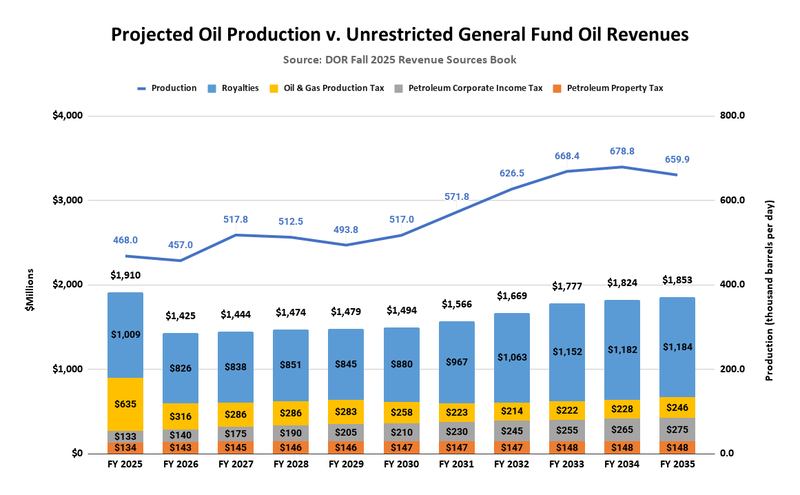
Task: Click the FY 2026 property tax segment $143
Action: tap(180, 448)
